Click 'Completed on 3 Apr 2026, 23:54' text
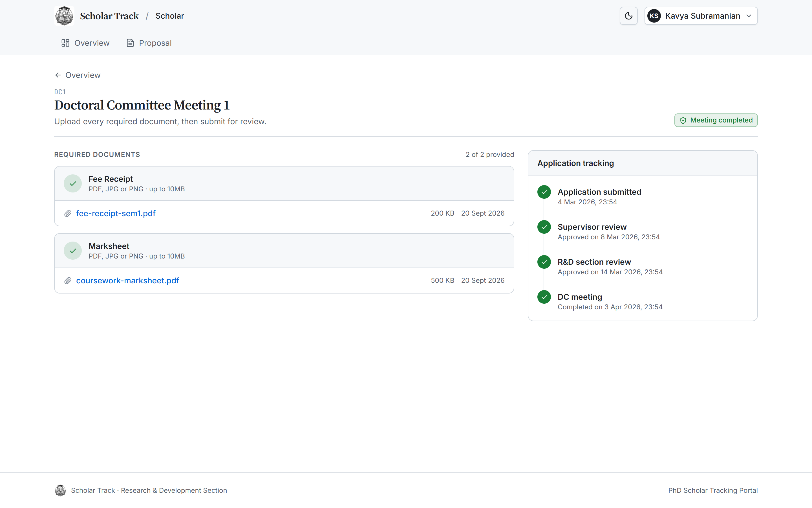 610,307
